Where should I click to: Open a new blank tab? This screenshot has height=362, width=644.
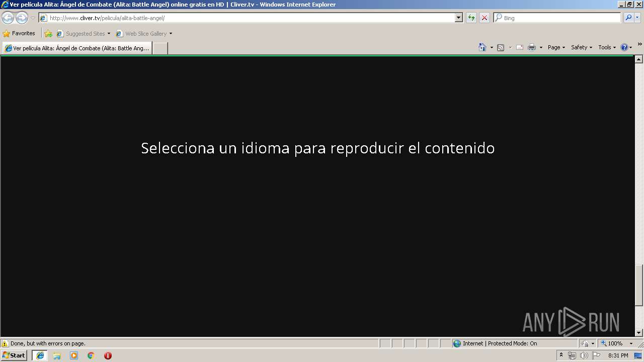click(x=160, y=48)
